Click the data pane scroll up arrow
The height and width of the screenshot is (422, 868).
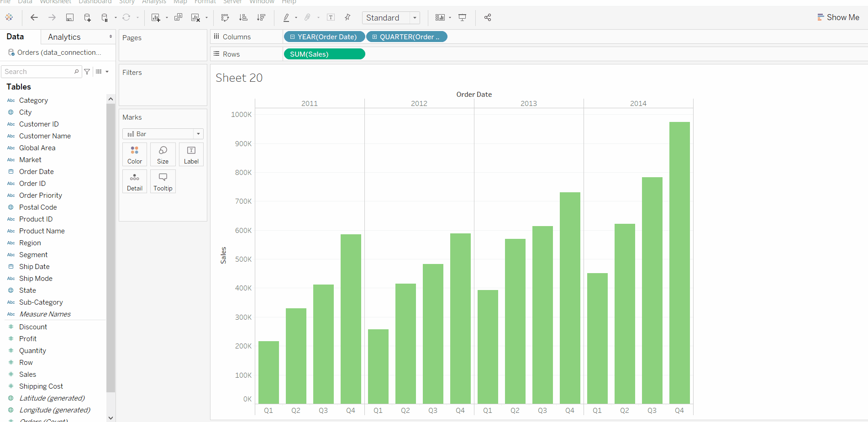pos(110,99)
